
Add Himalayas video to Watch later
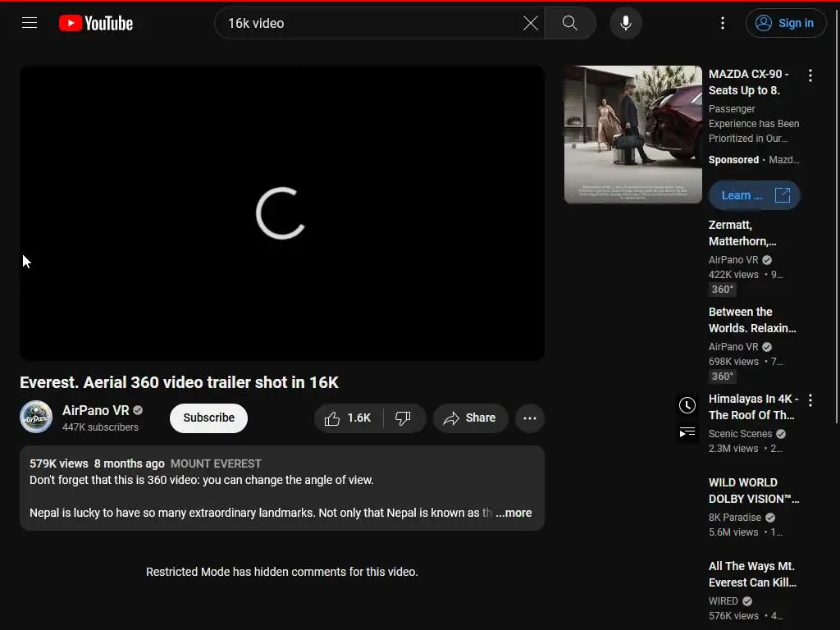(687, 405)
